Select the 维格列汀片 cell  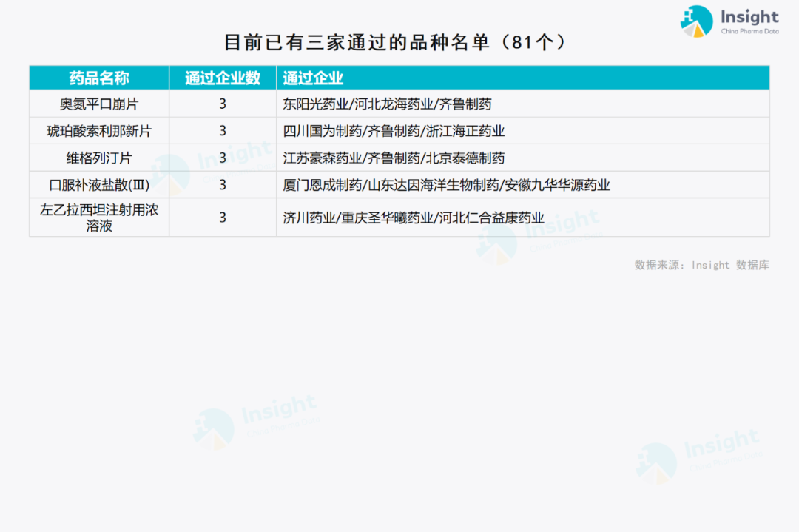99,158
